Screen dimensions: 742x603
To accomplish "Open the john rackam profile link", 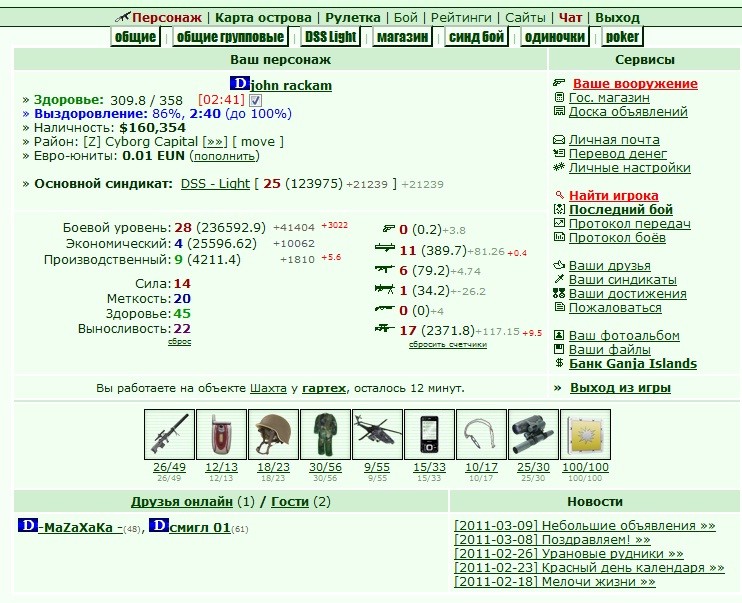I will (x=291, y=85).
